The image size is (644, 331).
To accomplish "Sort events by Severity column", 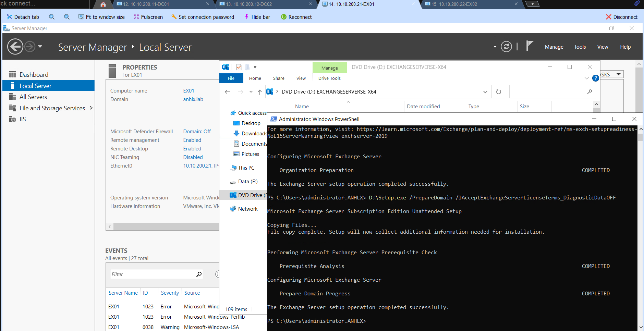I will 170,293.
